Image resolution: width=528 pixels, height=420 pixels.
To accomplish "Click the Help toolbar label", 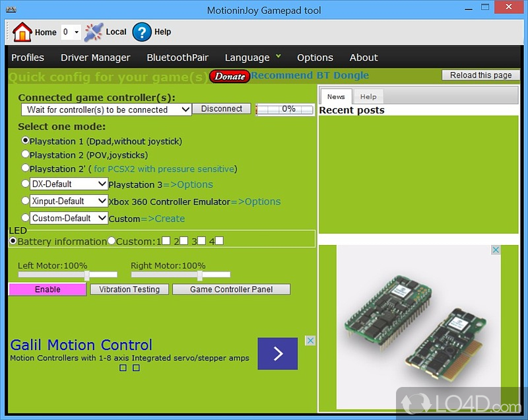I will 162,32.
